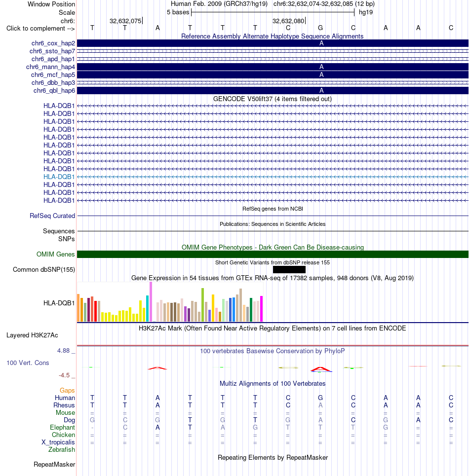Open the chr6_dbb_hap3 track label
Viewport: 469px width, 476px height.
[x=53, y=82]
